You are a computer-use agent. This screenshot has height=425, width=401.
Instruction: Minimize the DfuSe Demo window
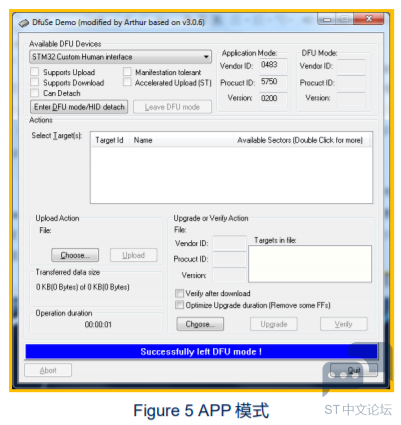(327, 19)
